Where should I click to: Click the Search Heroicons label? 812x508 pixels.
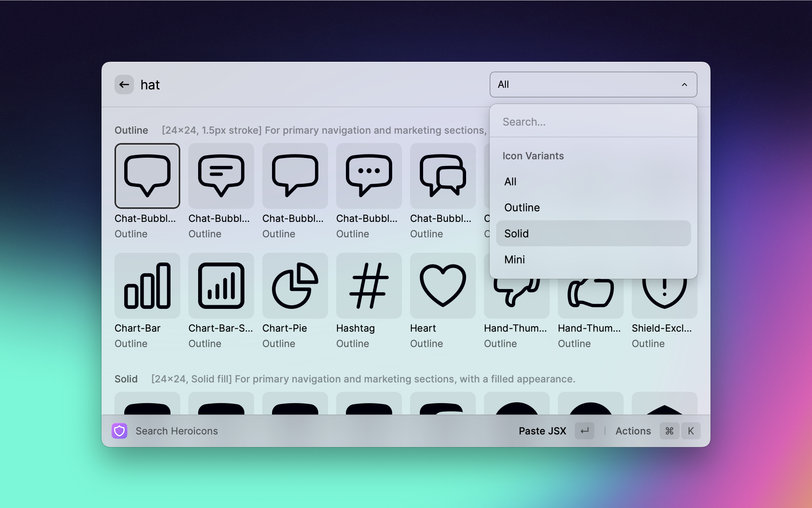pyautogui.click(x=177, y=431)
